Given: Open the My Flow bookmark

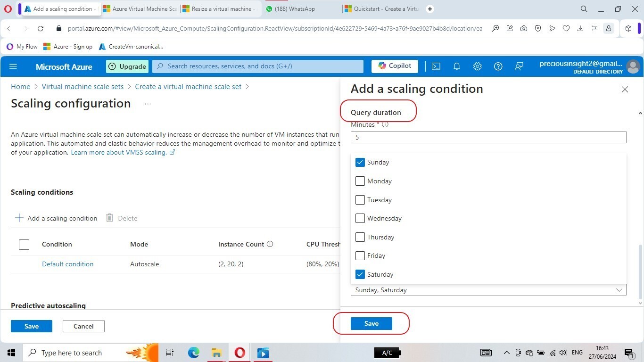Looking at the screenshot, I should 22,47.
